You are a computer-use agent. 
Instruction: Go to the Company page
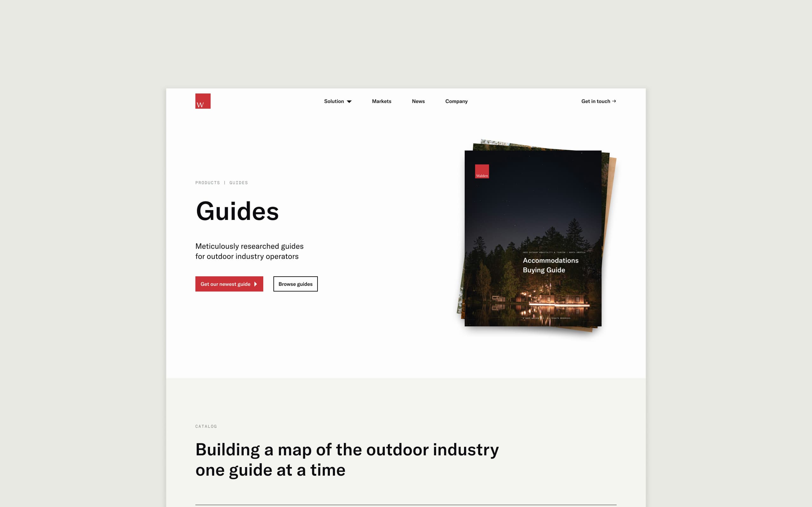pos(456,101)
